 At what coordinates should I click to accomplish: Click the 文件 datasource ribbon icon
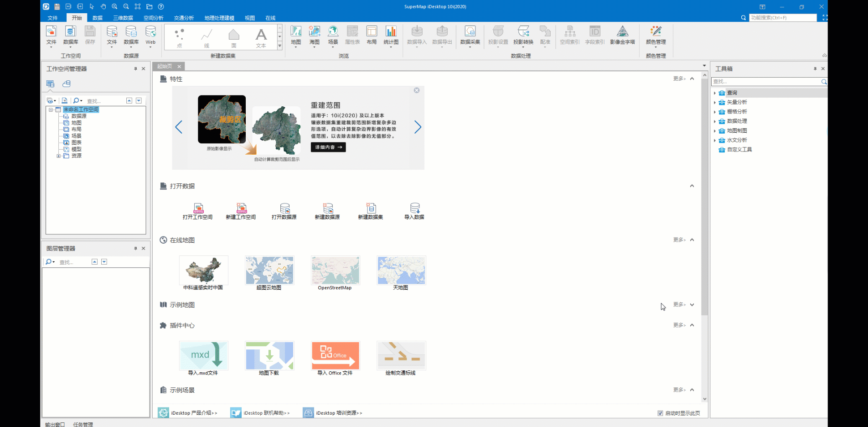coord(112,36)
